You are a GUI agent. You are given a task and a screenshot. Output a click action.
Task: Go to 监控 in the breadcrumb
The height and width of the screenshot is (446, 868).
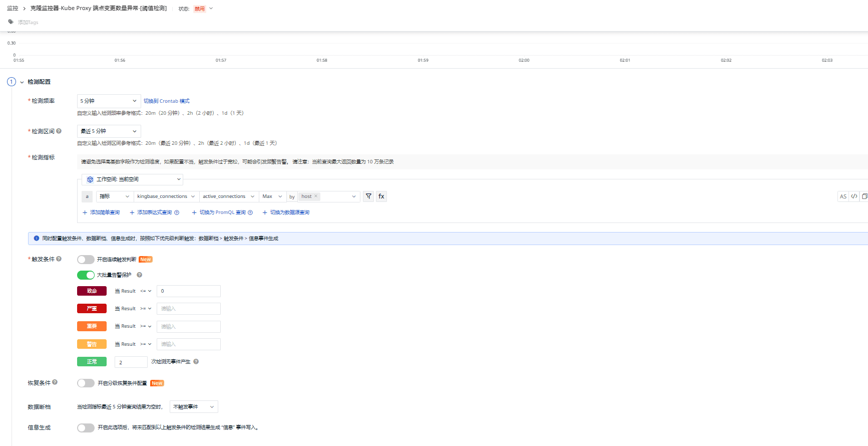pos(13,9)
